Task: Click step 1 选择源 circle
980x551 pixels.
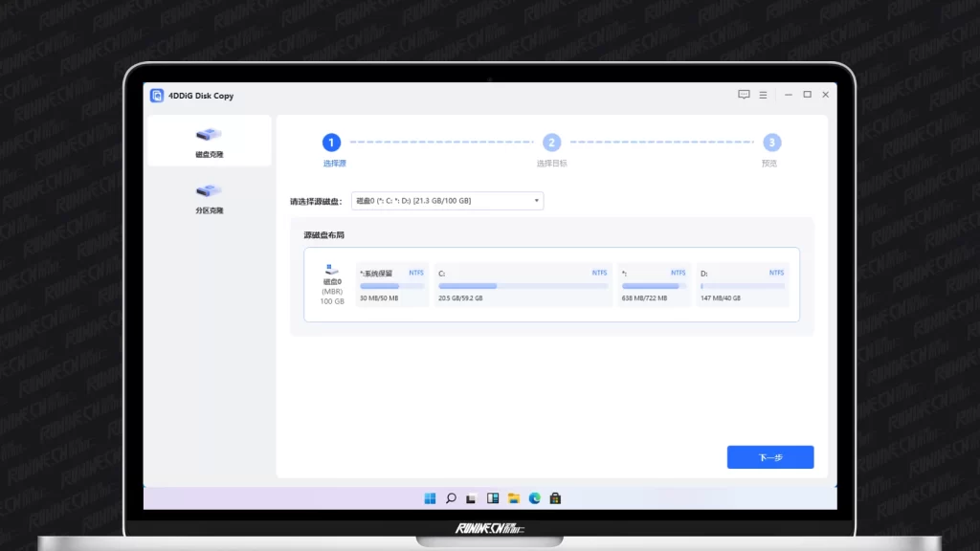Action: 331,143
